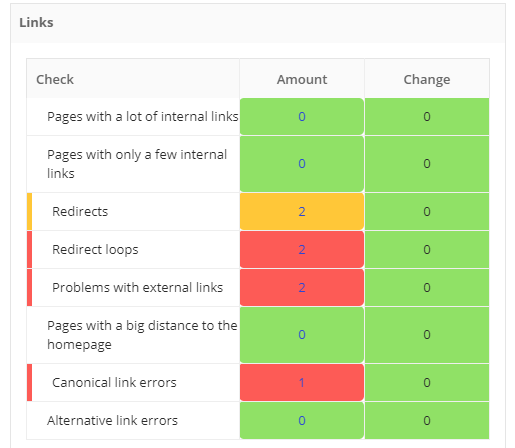Click the Redirects amount value 2

(302, 212)
